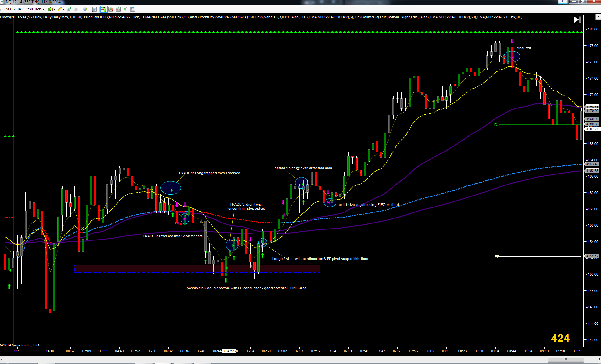Click the candlestick chart style icon
Screen dimensions: 601x364
click(x=50, y=9)
